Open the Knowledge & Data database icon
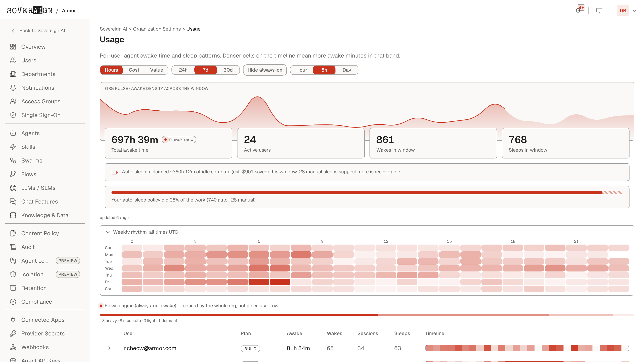 [x=13, y=215]
